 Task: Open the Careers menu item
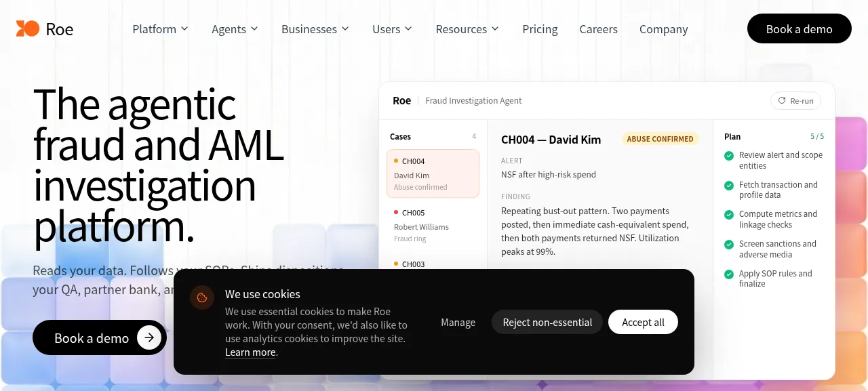(x=598, y=29)
